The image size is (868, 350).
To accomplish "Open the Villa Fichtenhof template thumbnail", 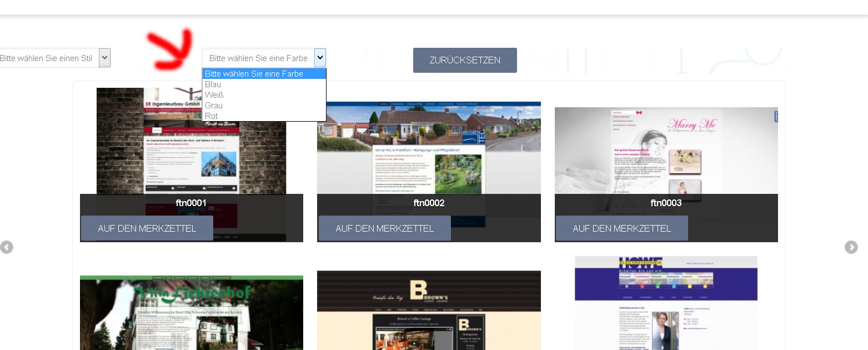I will click(x=192, y=313).
